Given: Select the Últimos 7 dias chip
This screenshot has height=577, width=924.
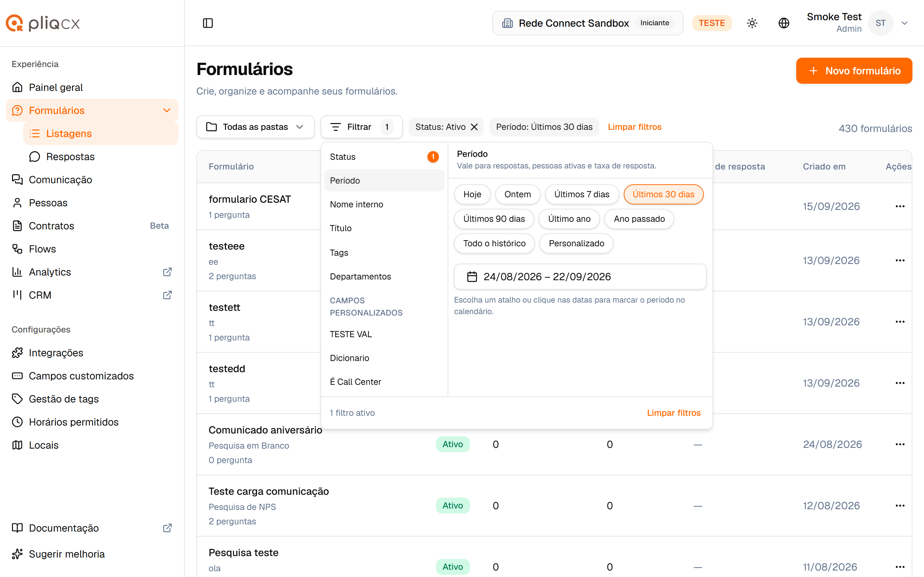Looking at the screenshot, I should click(581, 194).
